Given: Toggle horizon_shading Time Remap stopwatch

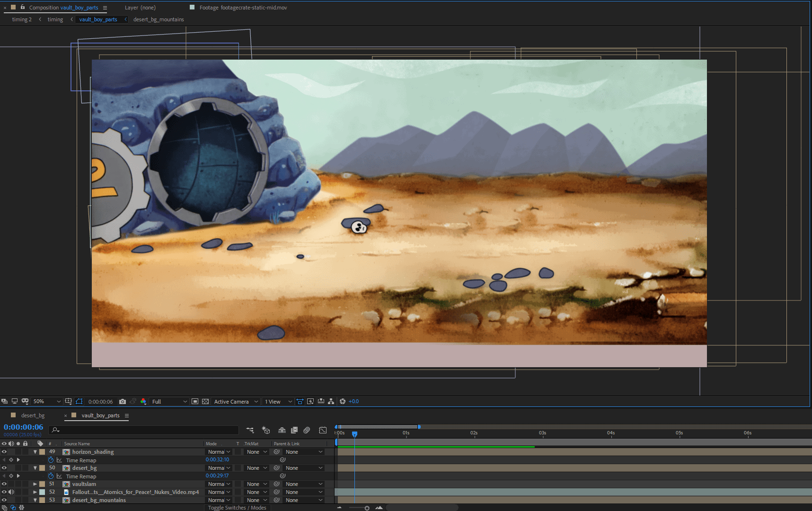Looking at the screenshot, I should click(x=51, y=460).
